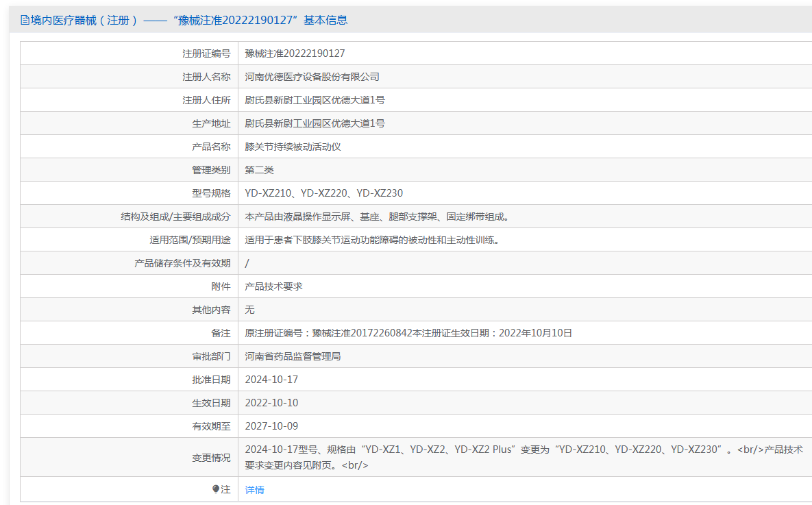Image resolution: width=812 pixels, height=505 pixels.
Task: Click the 注 label in the last row
Action: tap(226, 489)
